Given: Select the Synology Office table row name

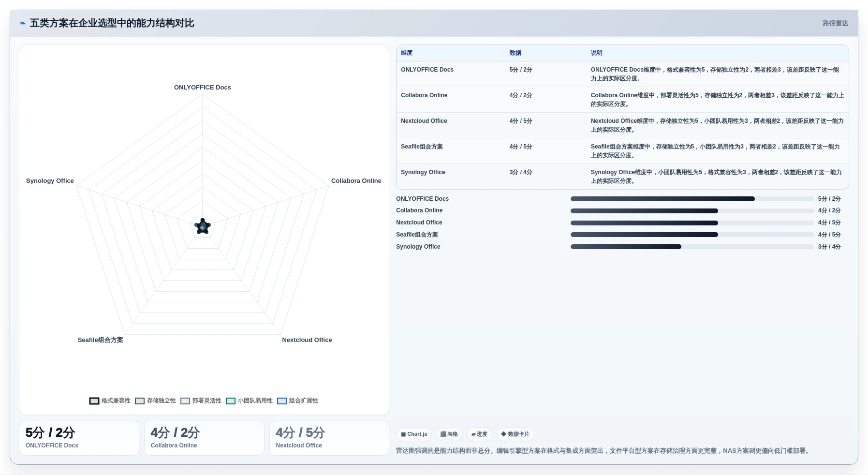Looking at the screenshot, I should [x=423, y=172].
